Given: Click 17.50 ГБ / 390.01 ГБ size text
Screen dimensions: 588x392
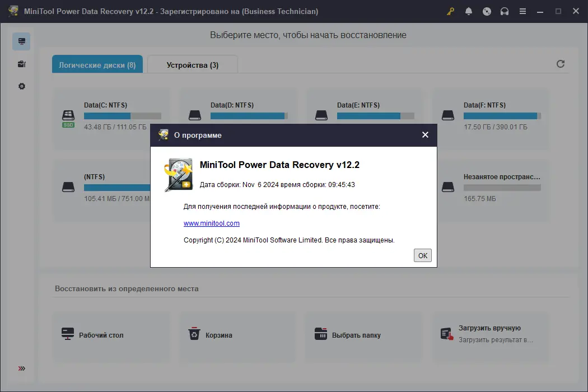Looking at the screenshot, I should click(496, 127).
